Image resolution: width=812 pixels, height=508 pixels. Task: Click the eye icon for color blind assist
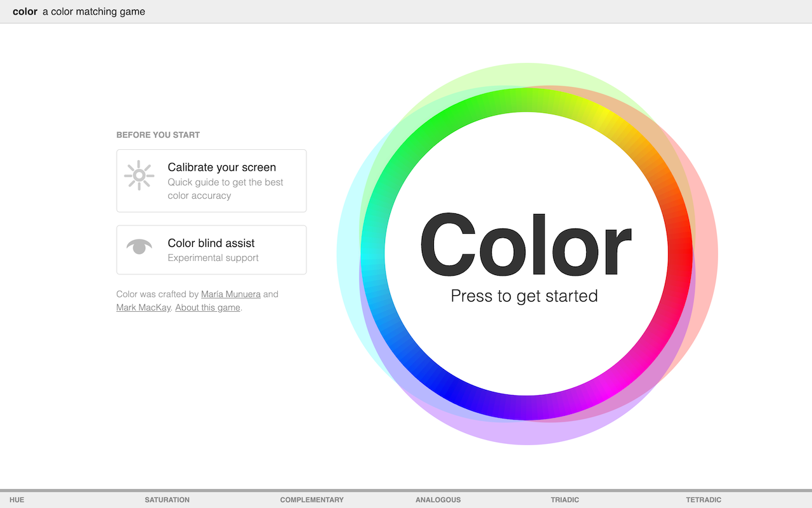coord(139,246)
